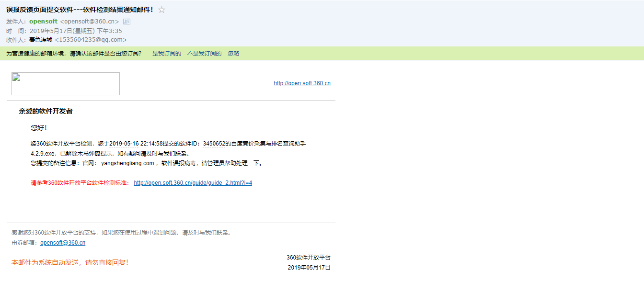Click the filename 4.2.9.exe line
This screenshot has width=644, height=282.
110,154
